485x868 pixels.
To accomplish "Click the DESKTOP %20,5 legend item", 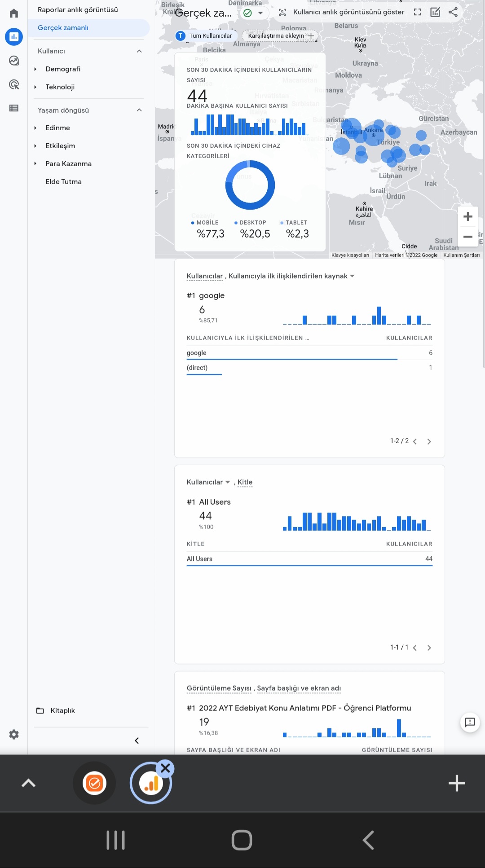I will click(x=253, y=229).
